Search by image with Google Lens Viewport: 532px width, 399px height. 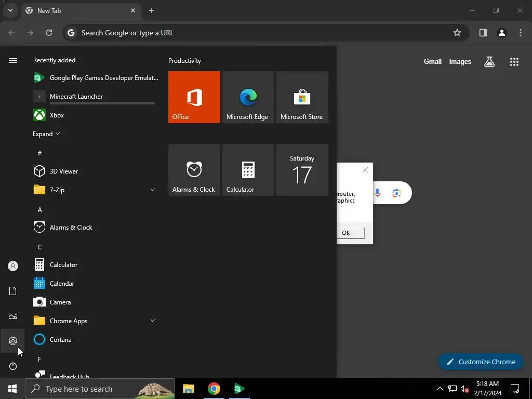pos(396,193)
